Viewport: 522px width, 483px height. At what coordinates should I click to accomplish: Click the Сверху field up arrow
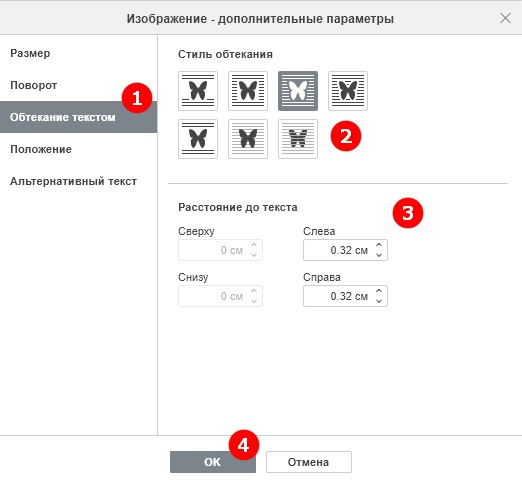click(254, 245)
